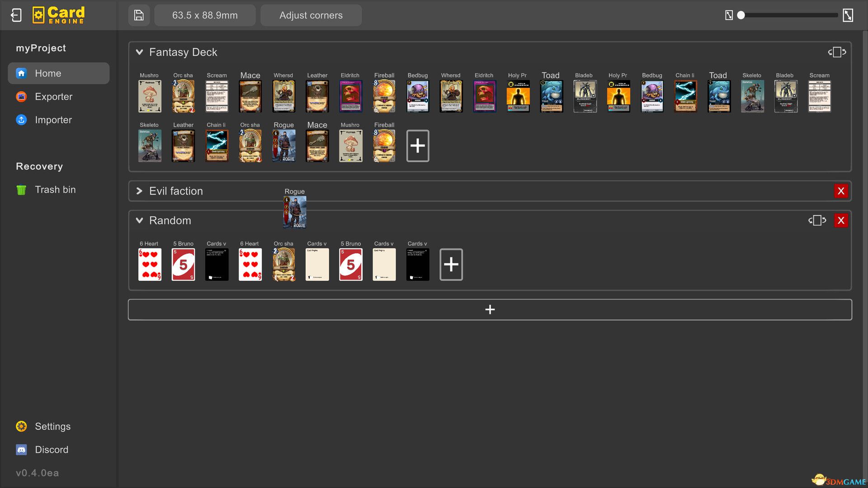Open the Exporter page
The width and height of the screenshot is (868, 488).
pos(53,97)
